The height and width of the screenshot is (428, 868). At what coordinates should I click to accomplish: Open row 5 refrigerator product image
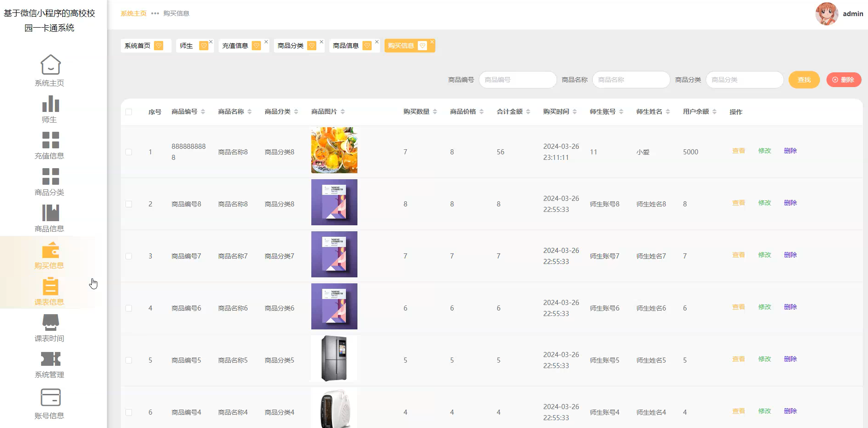[334, 358]
